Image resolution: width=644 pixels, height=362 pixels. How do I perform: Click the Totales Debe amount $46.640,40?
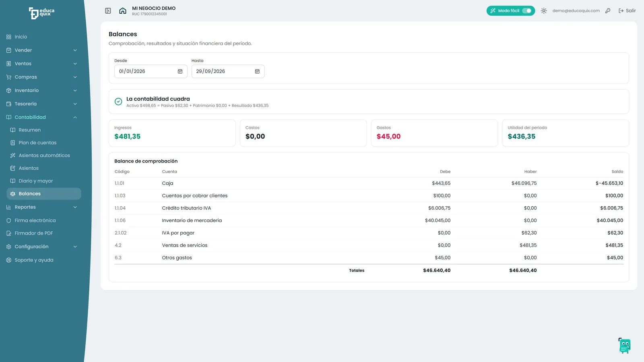(437, 271)
